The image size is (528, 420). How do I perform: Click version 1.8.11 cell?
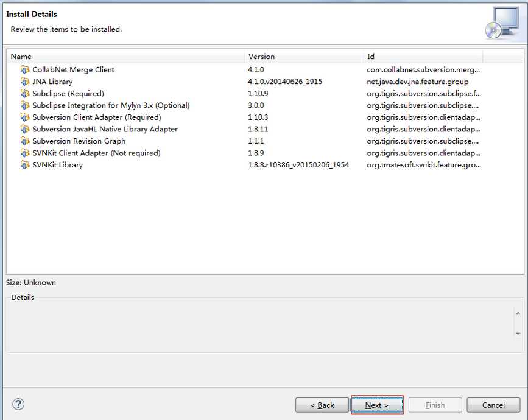pyautogui.click(x=258, y=129)
